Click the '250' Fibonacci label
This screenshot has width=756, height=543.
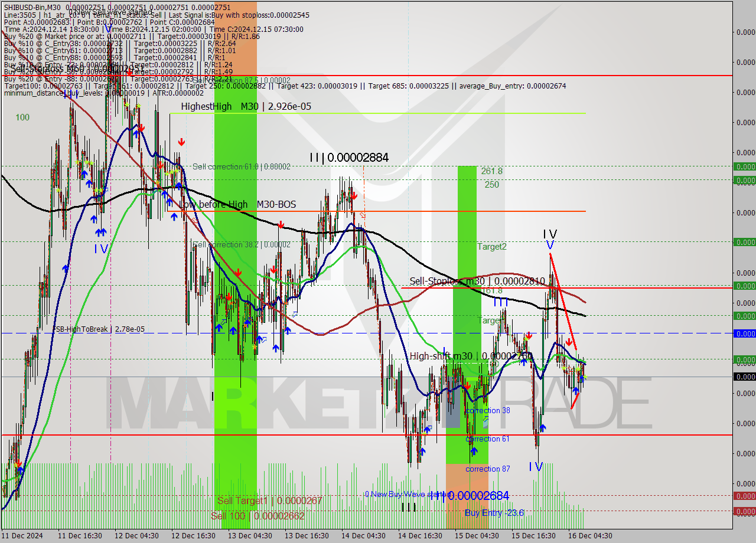point(492,185)
